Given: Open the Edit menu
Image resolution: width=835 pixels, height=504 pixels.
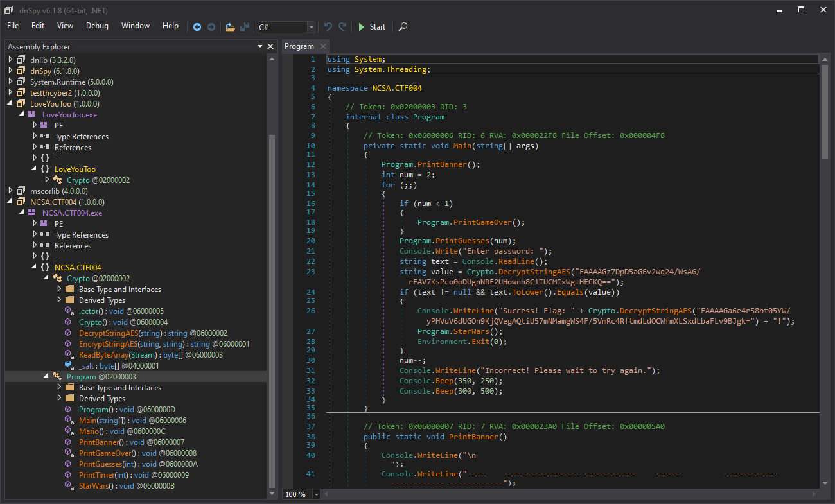Looking at the screenshot, I should [38, 26].
